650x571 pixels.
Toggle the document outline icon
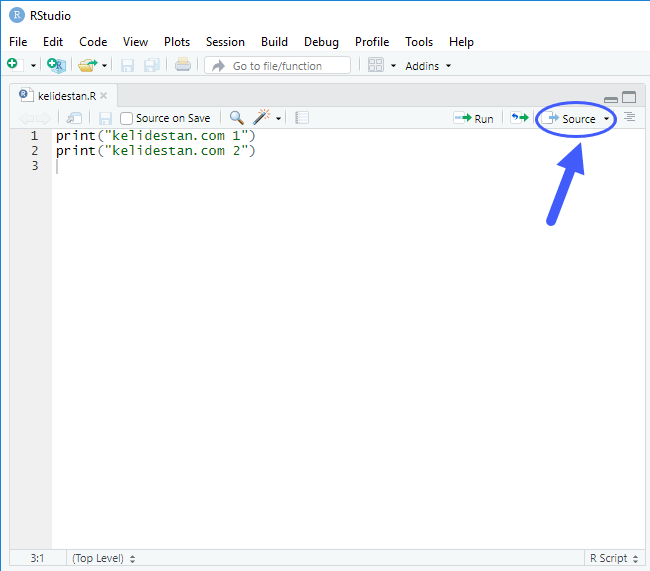(630, 117)
